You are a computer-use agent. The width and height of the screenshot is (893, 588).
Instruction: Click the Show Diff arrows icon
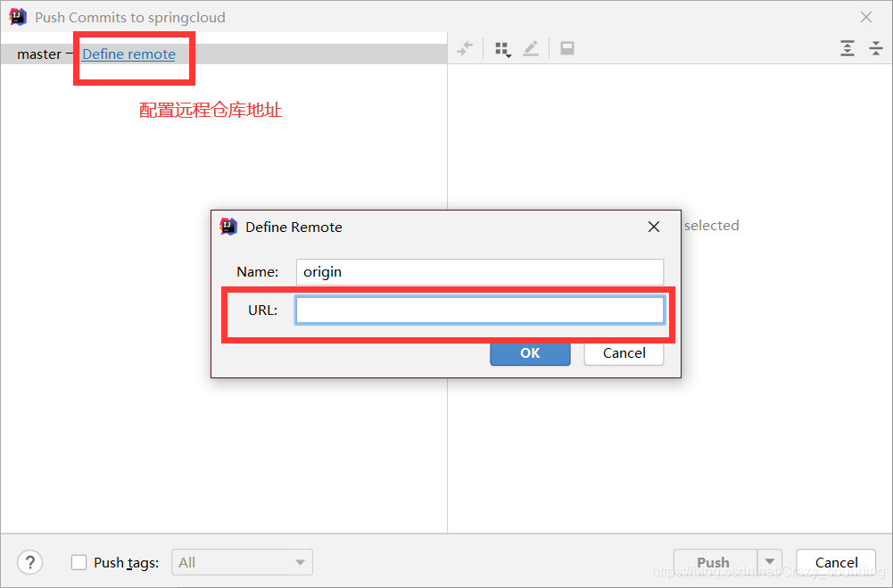(466, 48)
